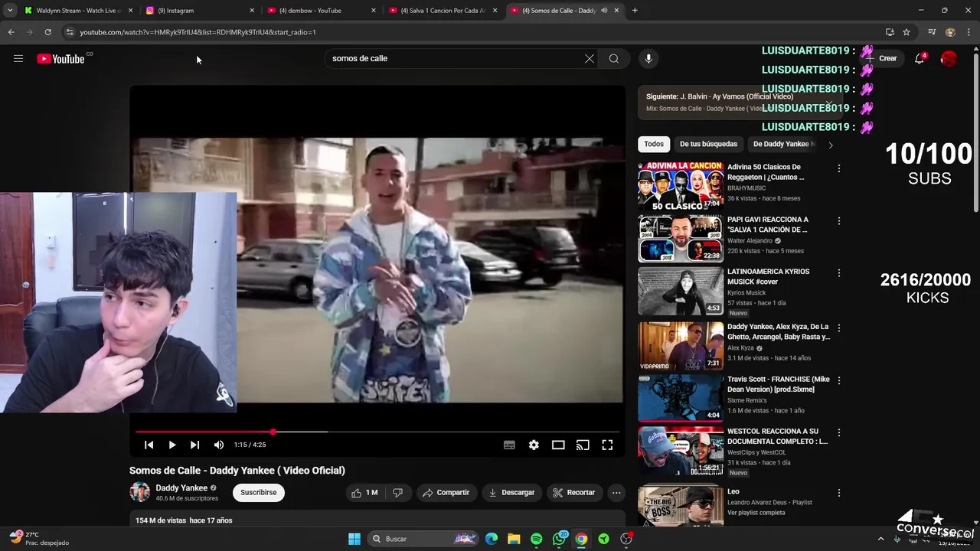980x551 pixels.
Task: Open WhatsApp from the taskbar
Action: [x=559, y=539]
